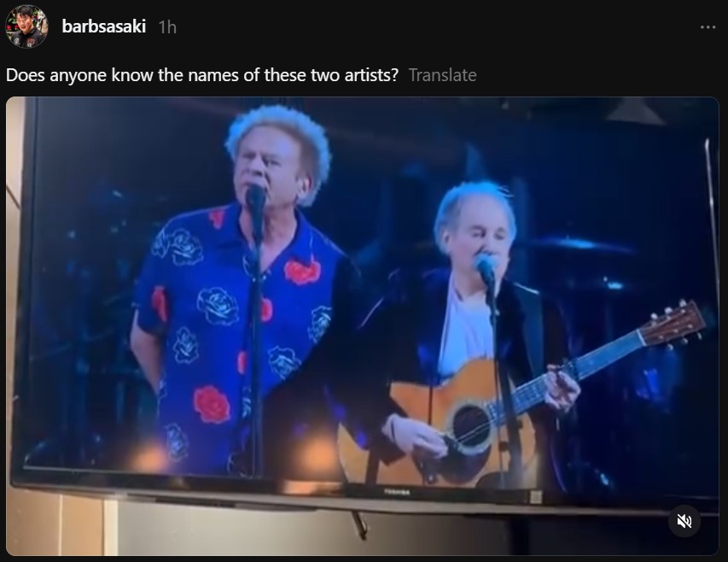
Task: Unmute the video using the speaker icon
Action: (x=684, y=521)
